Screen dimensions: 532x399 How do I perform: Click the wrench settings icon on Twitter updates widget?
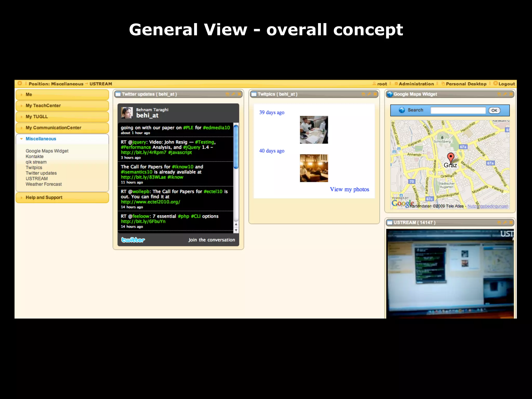[x=233, y=94]
